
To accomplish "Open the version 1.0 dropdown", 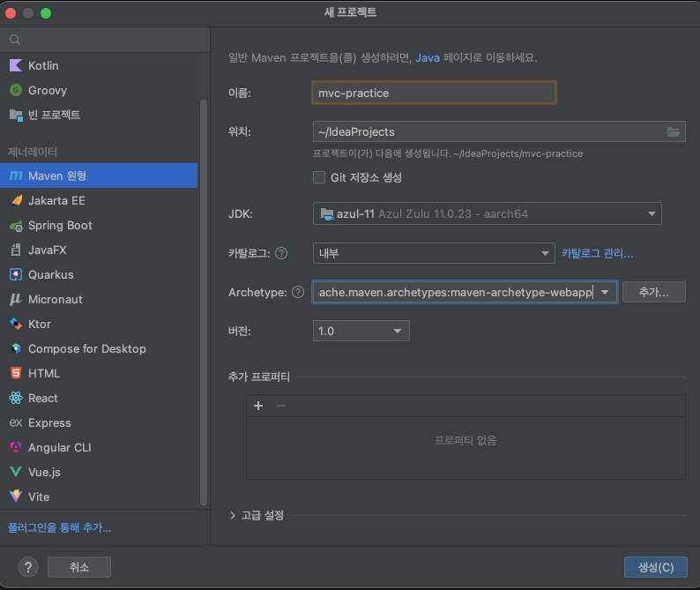I will click(361, 331).
